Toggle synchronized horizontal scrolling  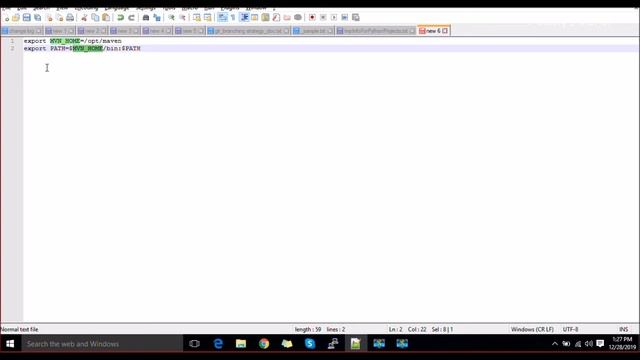208,18
